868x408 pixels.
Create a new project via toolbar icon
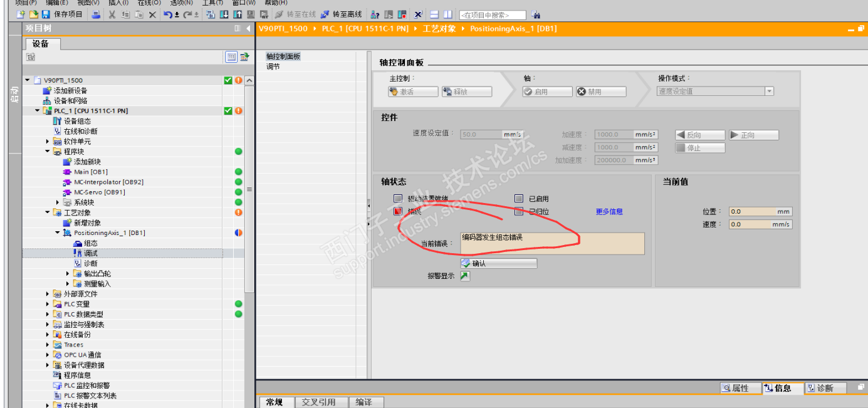tap(21, 14)
